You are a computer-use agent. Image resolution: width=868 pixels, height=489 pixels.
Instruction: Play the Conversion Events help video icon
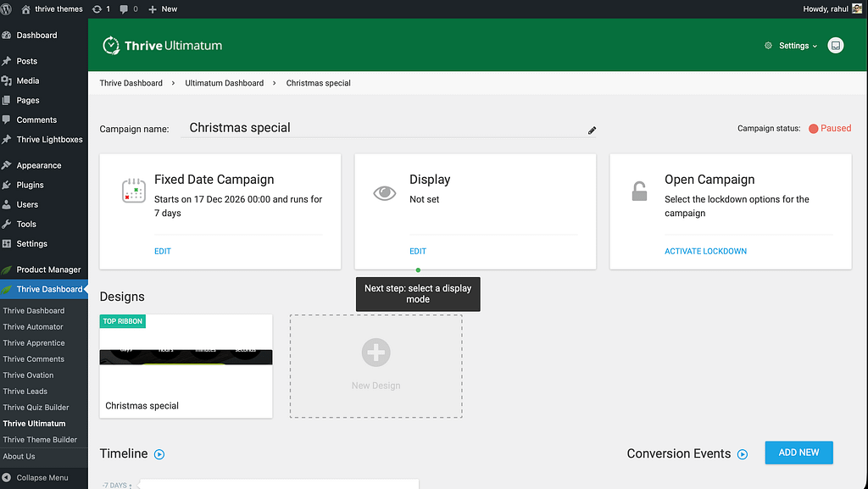click(743, 454)
